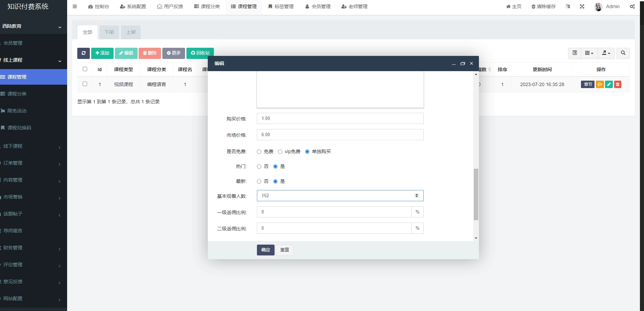The width and height of the screenshot is (644, 311).
Task: Expand 线下课程 sidebar menu
Action: (34, 146)
